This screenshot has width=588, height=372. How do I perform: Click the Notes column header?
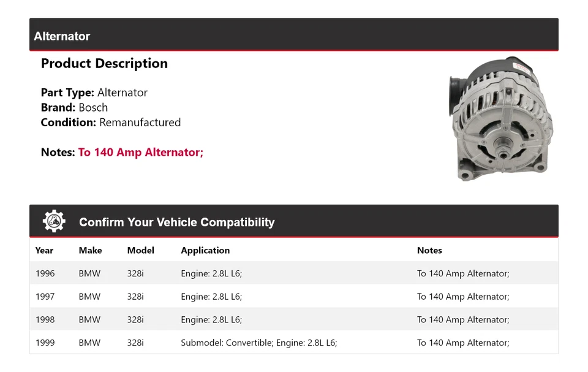pos(429,250)
